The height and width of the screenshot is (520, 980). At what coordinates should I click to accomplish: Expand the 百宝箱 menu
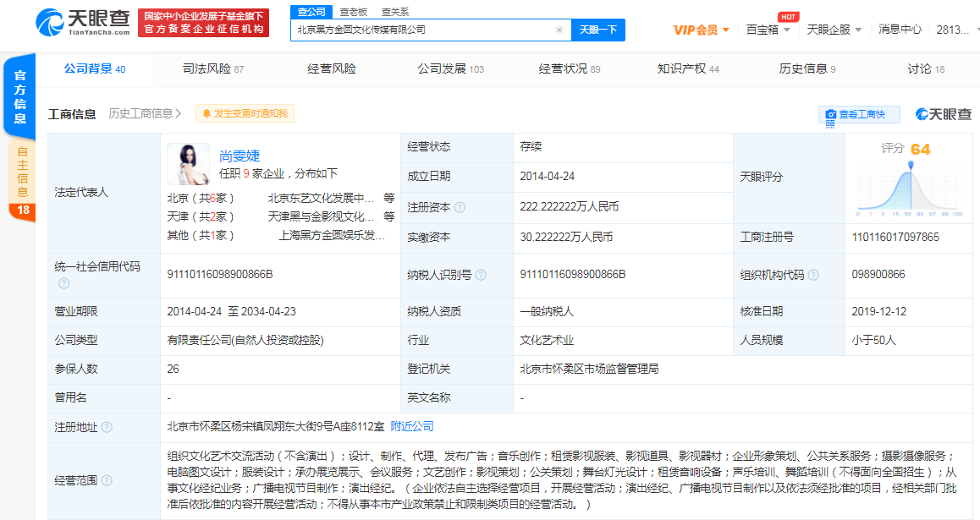pos(768,30)
